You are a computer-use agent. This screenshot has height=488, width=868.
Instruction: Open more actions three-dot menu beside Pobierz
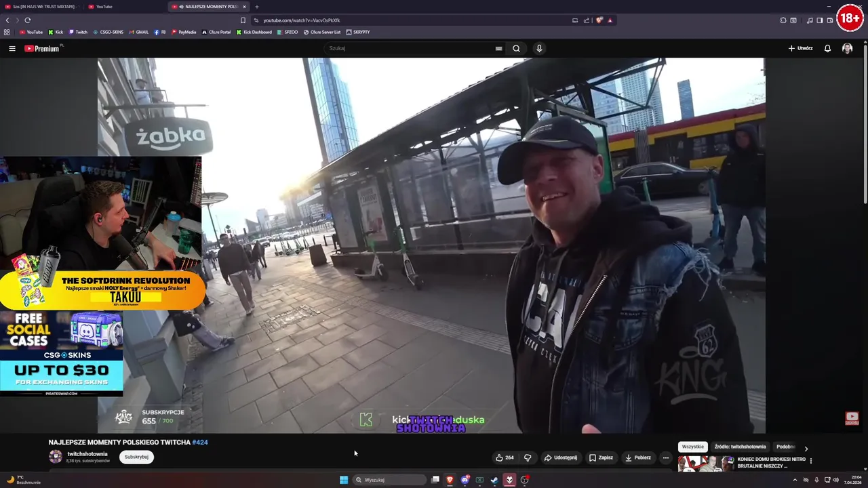pyautogui.click(x=665, y=457)
